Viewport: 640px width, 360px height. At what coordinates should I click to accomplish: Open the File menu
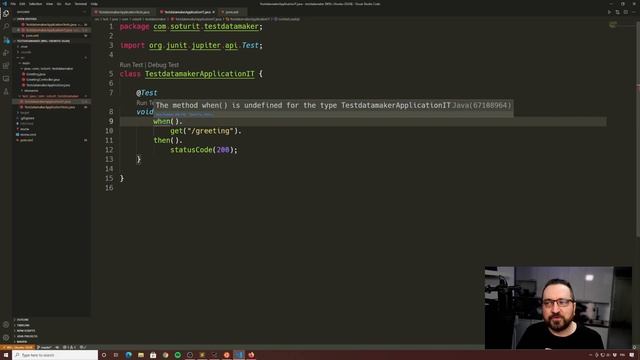coord(13,4)
